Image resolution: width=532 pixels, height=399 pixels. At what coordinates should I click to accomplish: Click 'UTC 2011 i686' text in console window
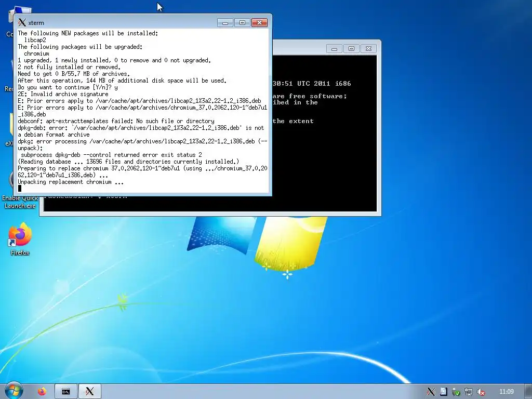[x=324, y=84]
